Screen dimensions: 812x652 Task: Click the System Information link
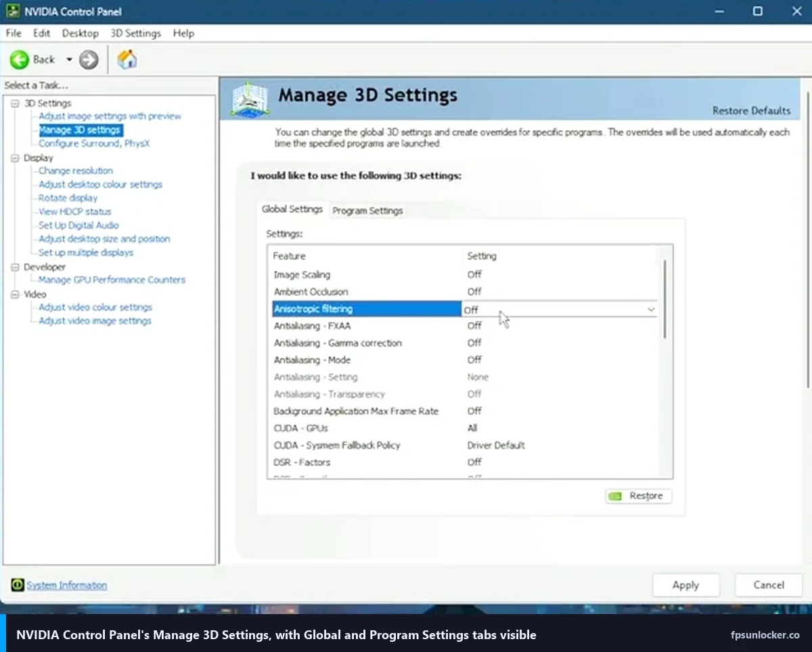point(67,585)
